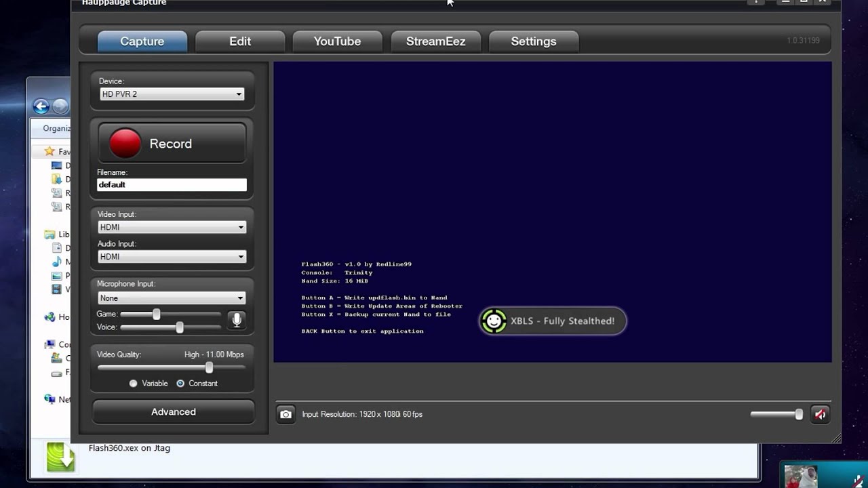Select Favorites star in Explorer sidebar
Image resolution: width=868 pixels, height=488 pixels.
[49, 152]
